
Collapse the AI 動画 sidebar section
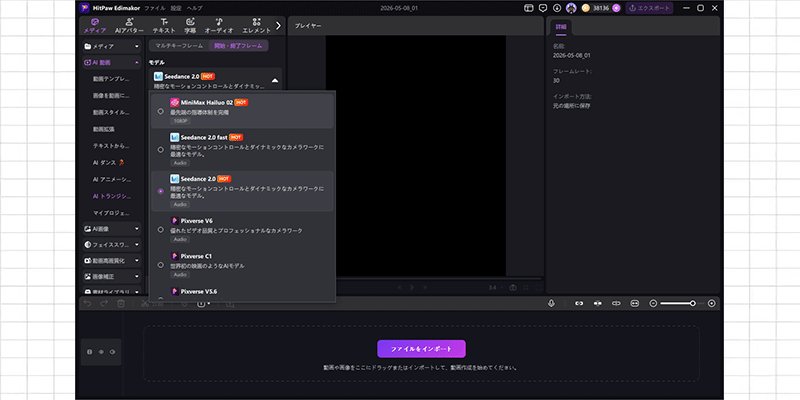point(112,63)
